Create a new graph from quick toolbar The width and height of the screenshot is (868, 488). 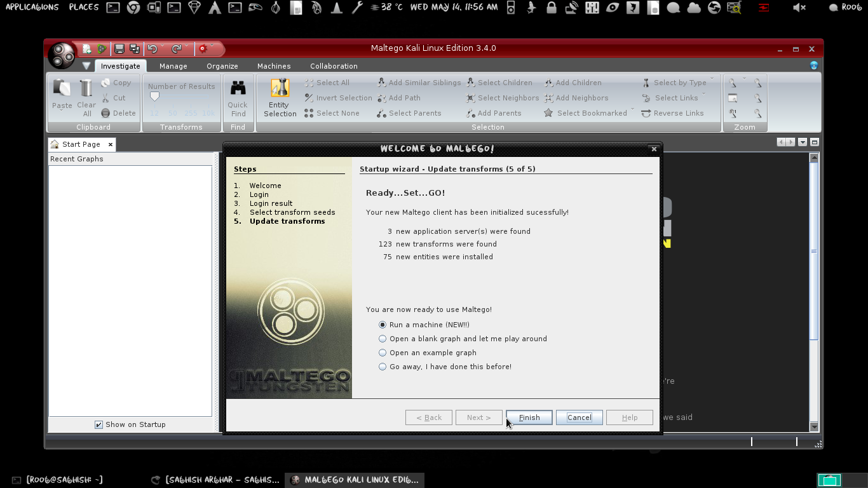[86, 48]
